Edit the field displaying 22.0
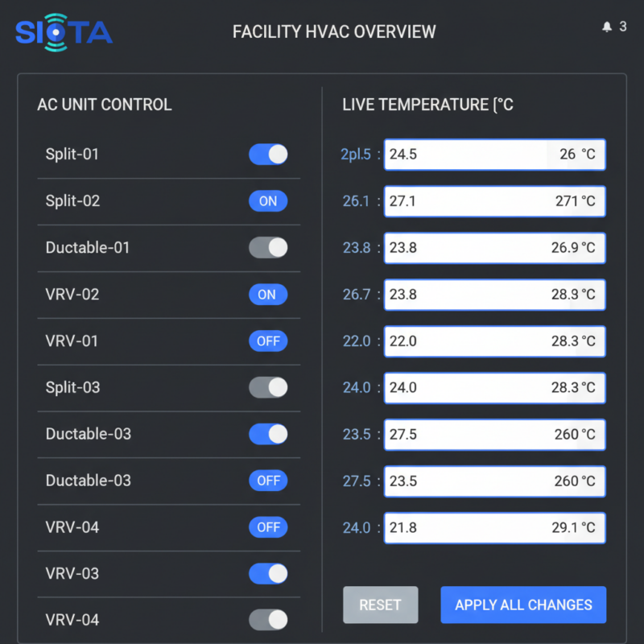The image size is (644, 644). [x=494, y=341]
